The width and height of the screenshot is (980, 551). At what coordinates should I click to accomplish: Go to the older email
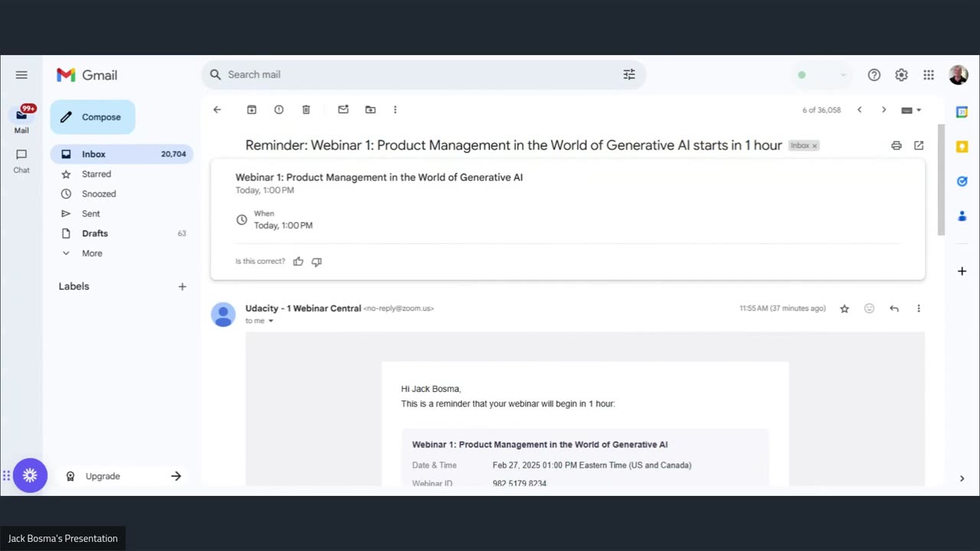pyautogui.click(x=884, y=109)
